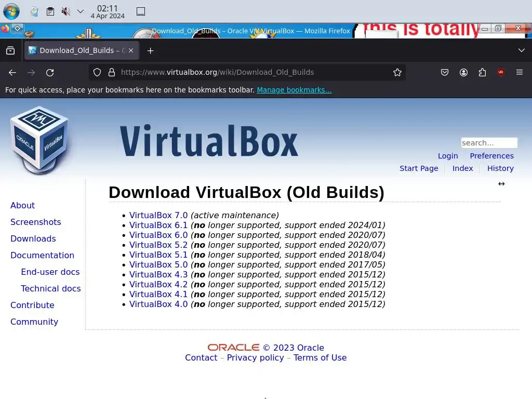The width and height of the screenshot is (532, 399).
Task: Open VirtualBox 4.3 builds link
Action: (x=158, y=274)
